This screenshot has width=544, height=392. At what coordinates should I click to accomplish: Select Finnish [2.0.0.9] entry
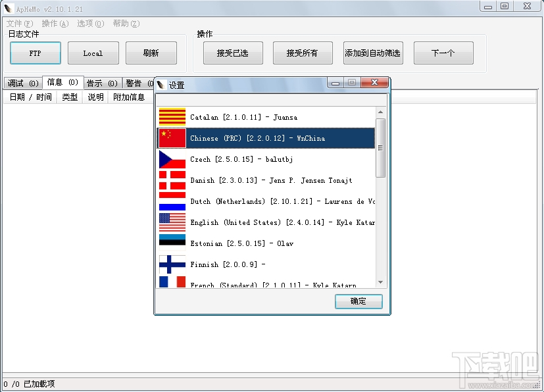266,264
